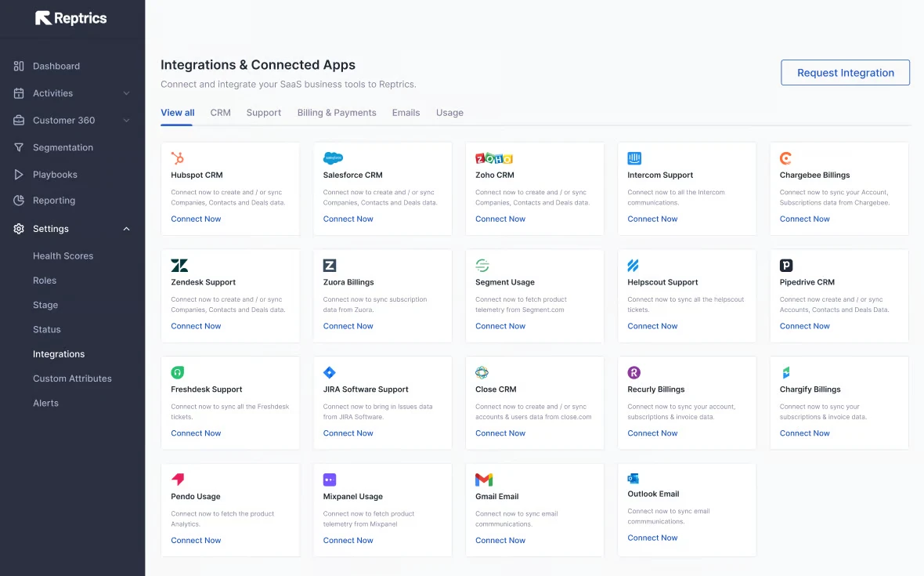Screen dimensions: 924x576
Task: Switch to the CRM tab
Action: click(220, 113)
